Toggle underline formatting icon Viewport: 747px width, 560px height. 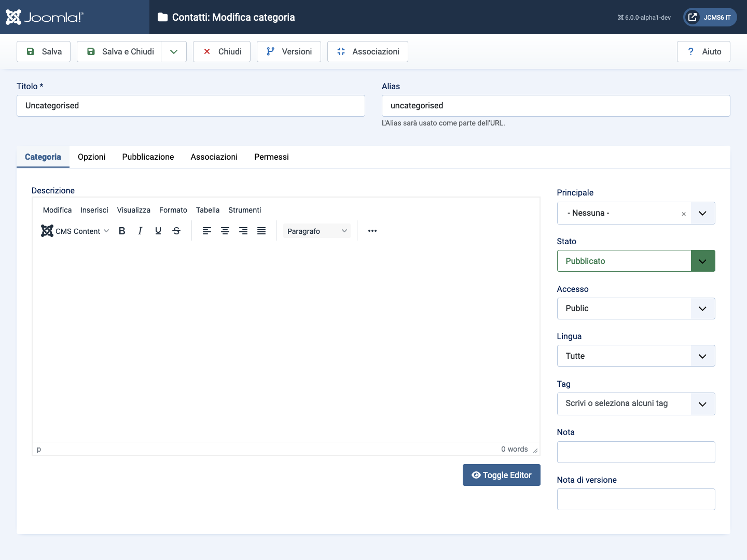pos(158,231)
